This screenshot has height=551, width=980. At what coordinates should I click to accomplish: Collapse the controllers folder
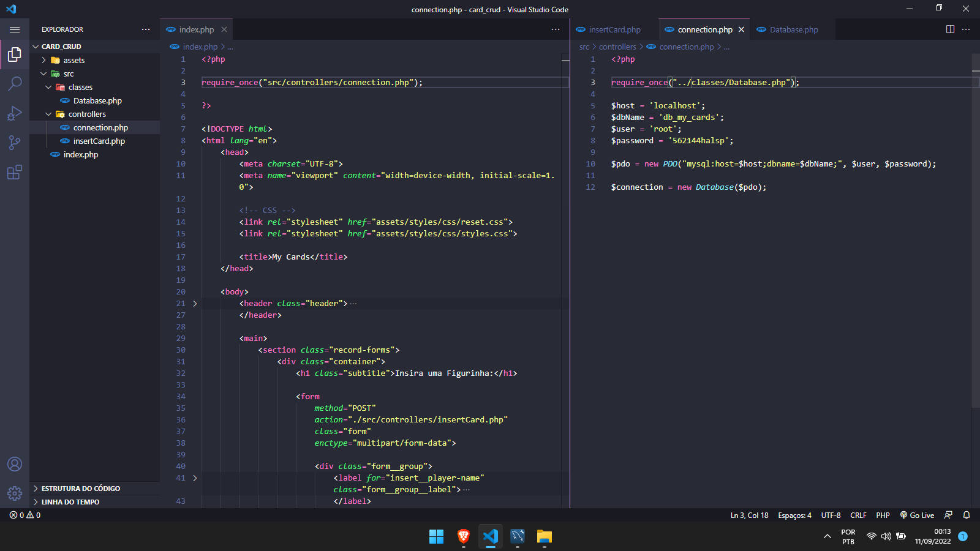tap(49, 114)
